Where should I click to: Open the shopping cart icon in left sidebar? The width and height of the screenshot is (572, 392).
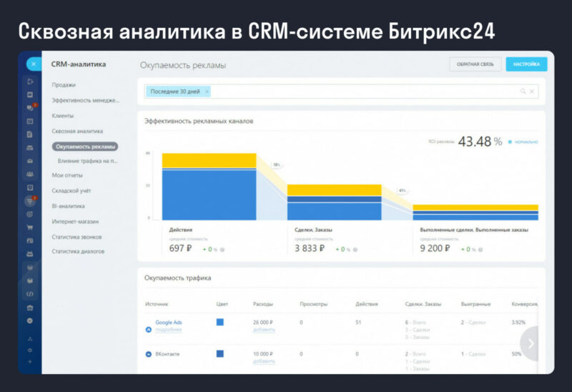(30, 227)
